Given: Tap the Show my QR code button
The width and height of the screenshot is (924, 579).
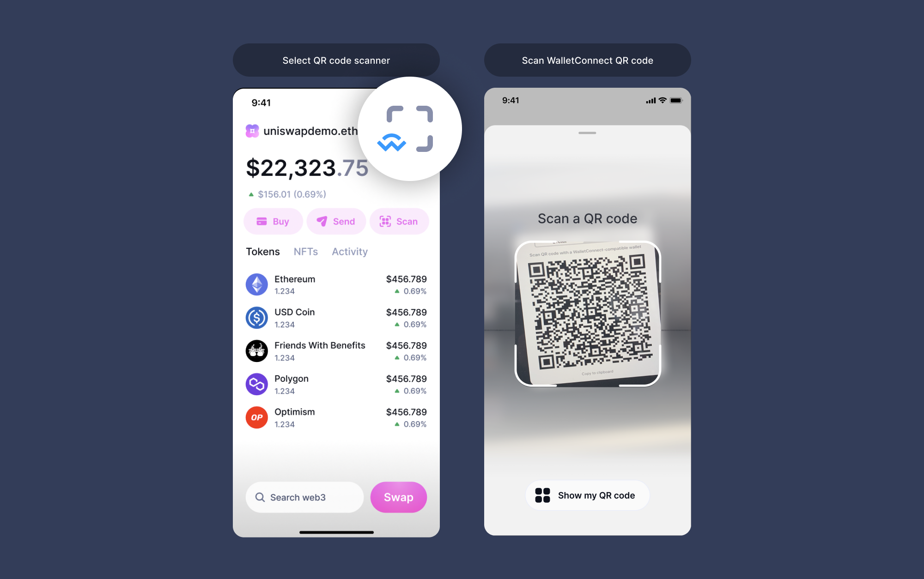Looking at the screenshot, I should point(586,495).
